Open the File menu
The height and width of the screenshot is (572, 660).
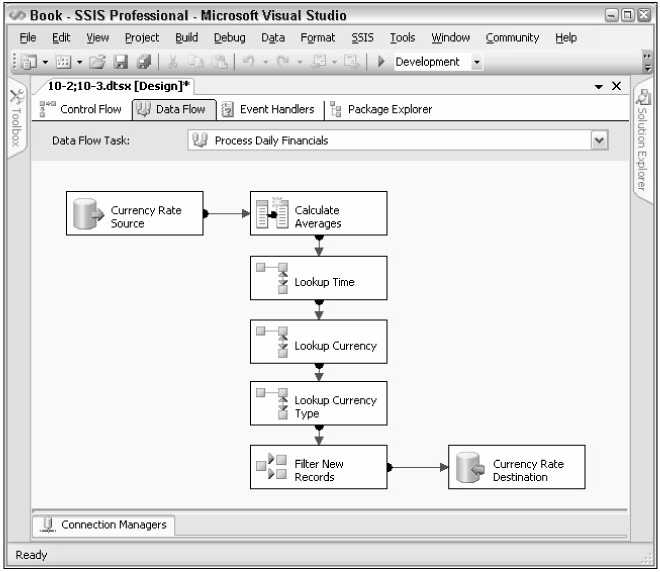[x=27, y=38]
